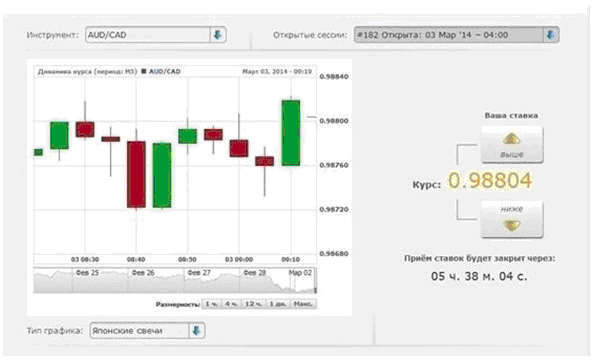
Task: Choose the 12 ч. timeframe
Action: (x=253, y=304)
